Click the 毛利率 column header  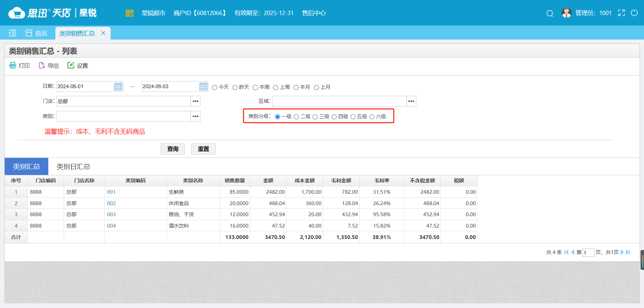(382, 181)
